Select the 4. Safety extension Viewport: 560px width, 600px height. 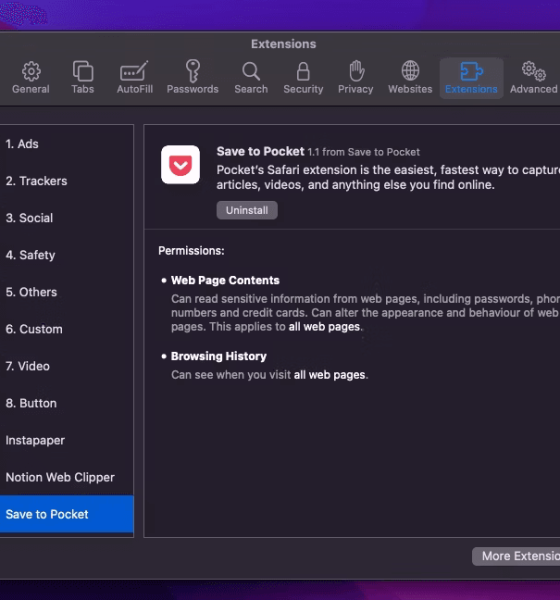(67, 255)
